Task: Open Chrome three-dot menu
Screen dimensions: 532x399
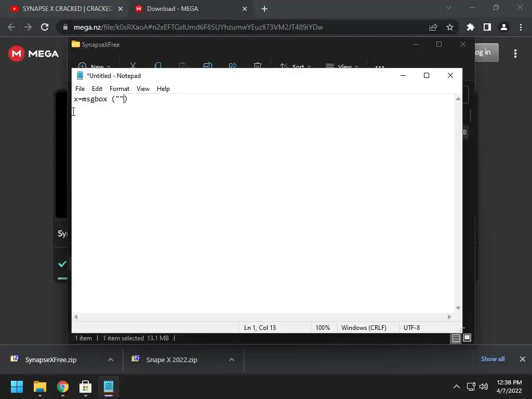Action: (521, 27)
